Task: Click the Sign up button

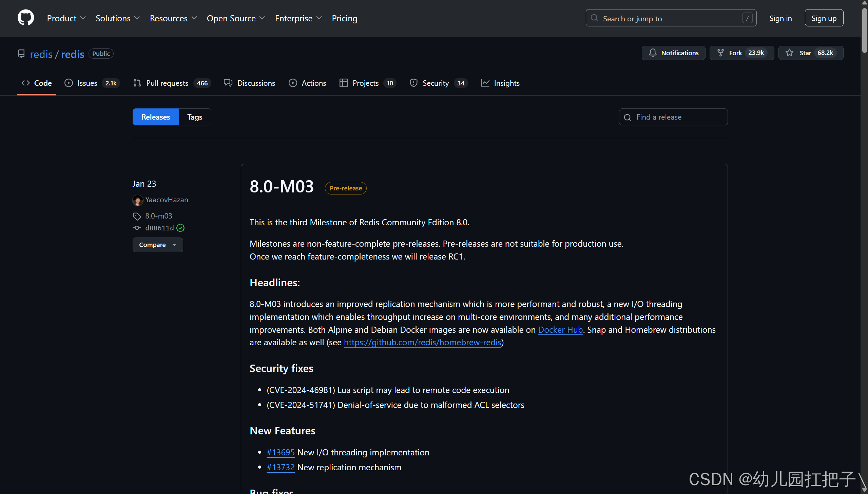Action: pyautogui.click(x=824, y=18)
